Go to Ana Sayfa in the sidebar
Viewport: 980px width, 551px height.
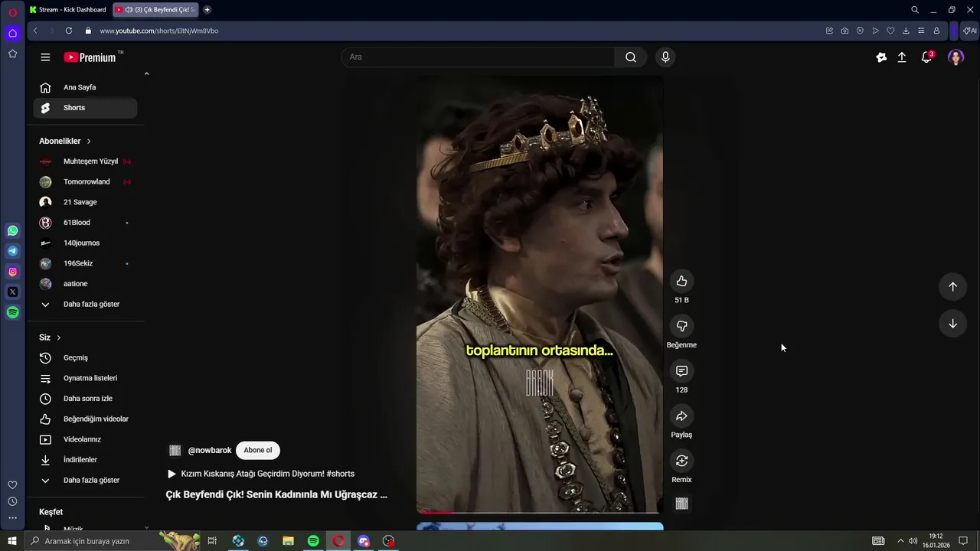pos(85,87)
